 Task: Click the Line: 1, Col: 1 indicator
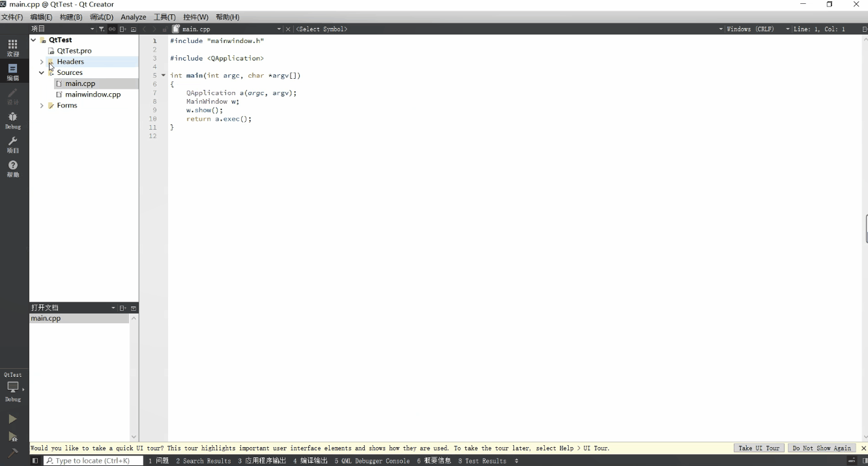coord(819,29)
